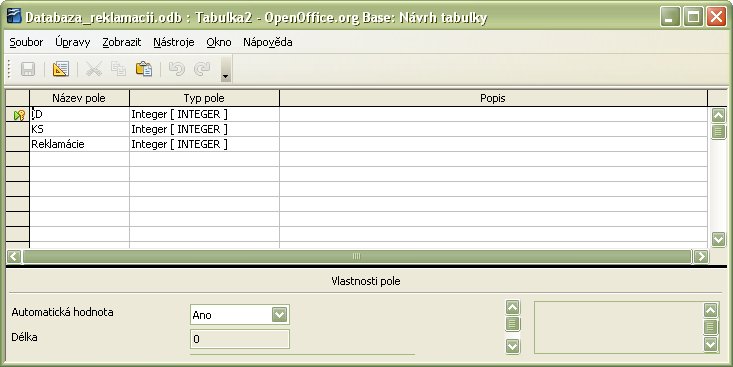Open the Nástroje menu

coord(173,42)
